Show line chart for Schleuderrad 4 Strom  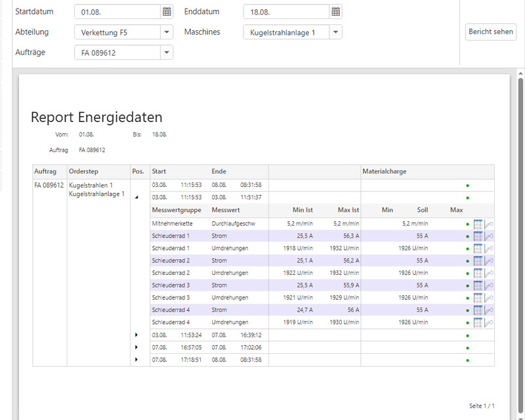point(489,310)
